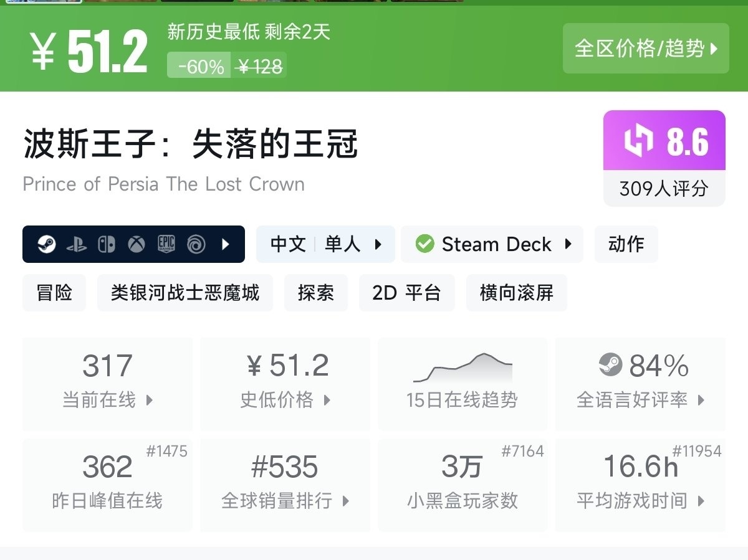Click the Steam logo beside 84% rating
This screenshot has width=748, height=560.
[x=610, y=366]
